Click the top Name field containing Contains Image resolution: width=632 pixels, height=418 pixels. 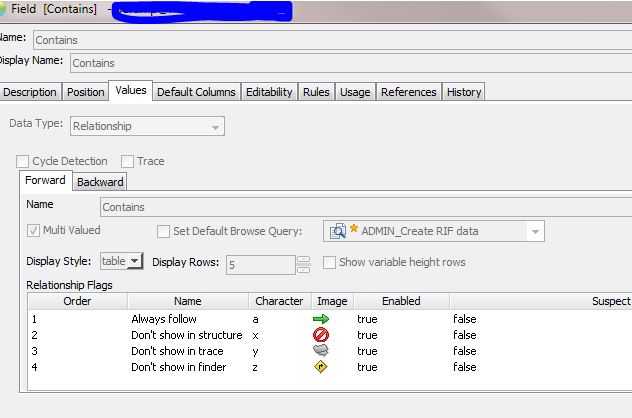[333, 40]
